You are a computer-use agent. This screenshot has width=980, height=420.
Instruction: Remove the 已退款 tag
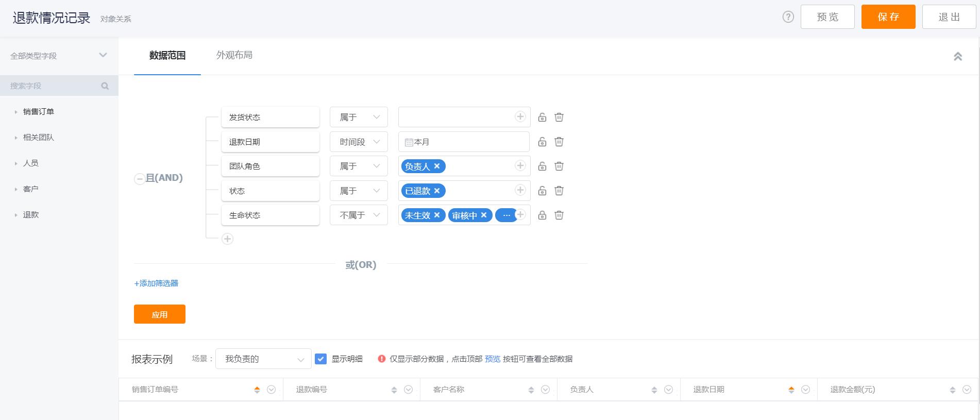[437, 191]
